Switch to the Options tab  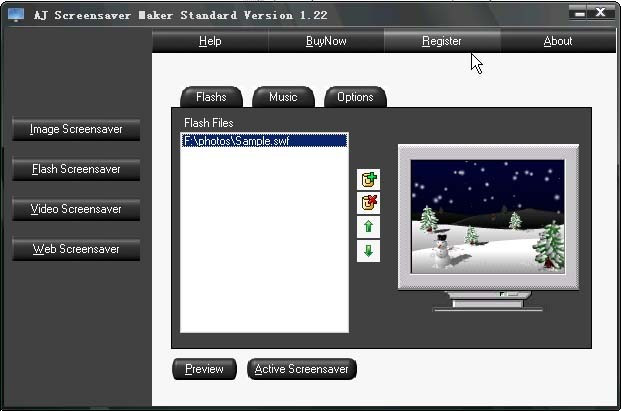click(x=355, y=97)
